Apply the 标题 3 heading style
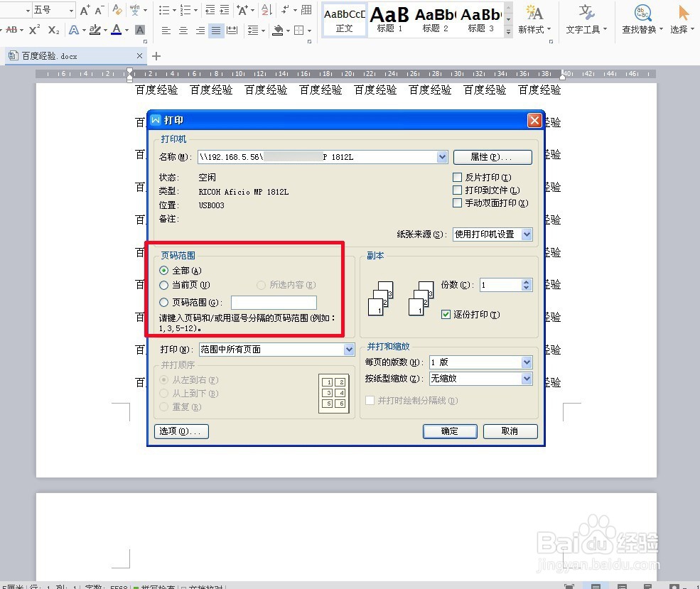This screenshot has width=700, height=589. pyautogui.click(x=481, y=21)
